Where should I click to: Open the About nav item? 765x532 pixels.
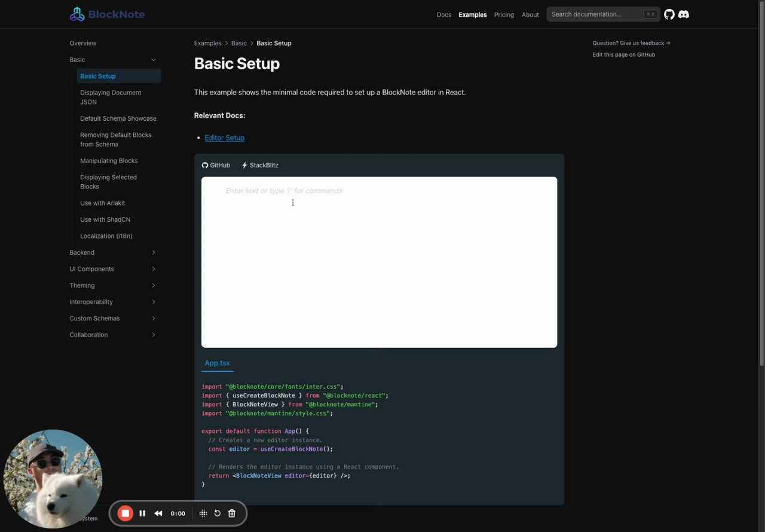point(530,14)
